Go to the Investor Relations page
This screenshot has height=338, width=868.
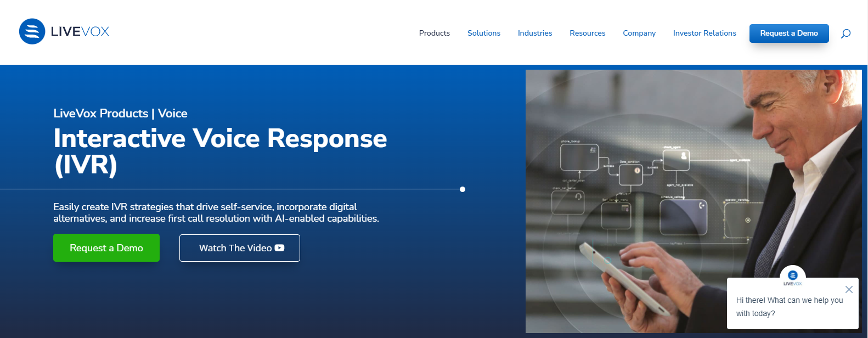(704, 33)
